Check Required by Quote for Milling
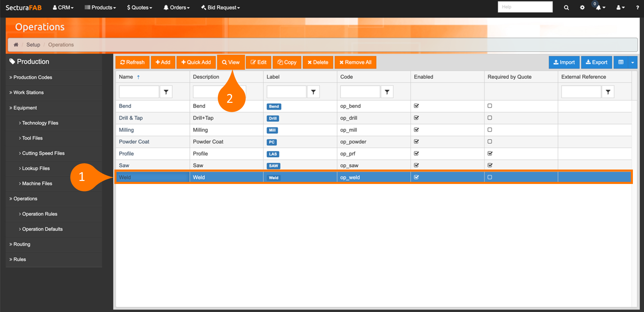The image size is (644, 312). 490,130
